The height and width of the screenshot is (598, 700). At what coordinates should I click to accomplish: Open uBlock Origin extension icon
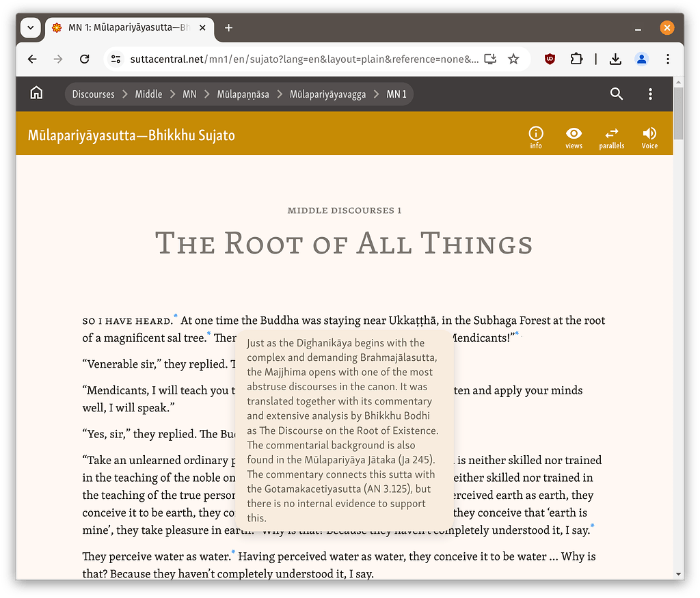pos(550,59)
